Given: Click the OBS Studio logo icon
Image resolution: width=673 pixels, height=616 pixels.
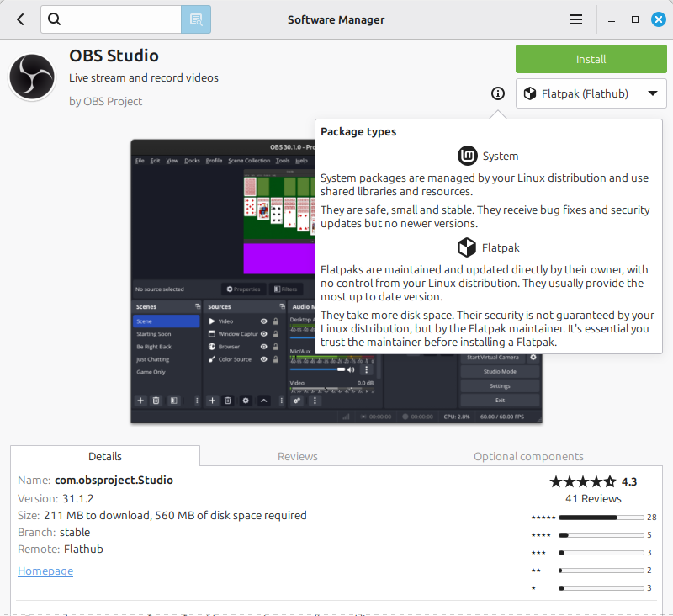Looking at the screenshot, I should coord(32,77).
